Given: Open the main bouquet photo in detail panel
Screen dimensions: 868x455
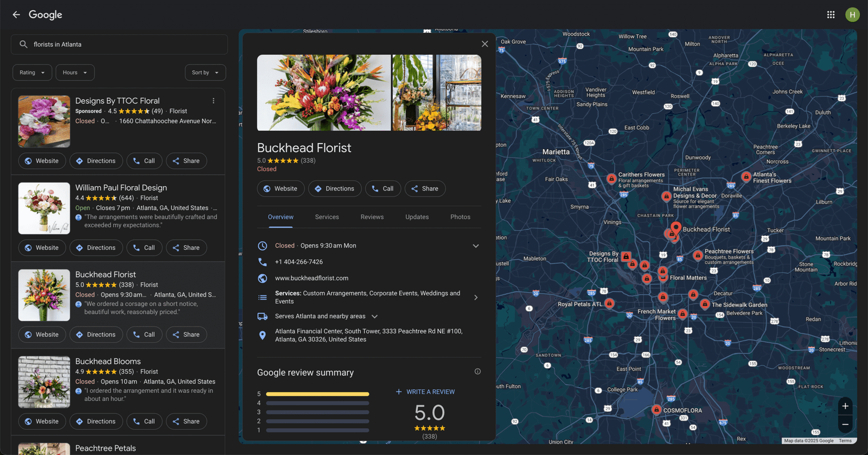Looking at the screenshot, I should pyautogui.click(x=324, y=93).
